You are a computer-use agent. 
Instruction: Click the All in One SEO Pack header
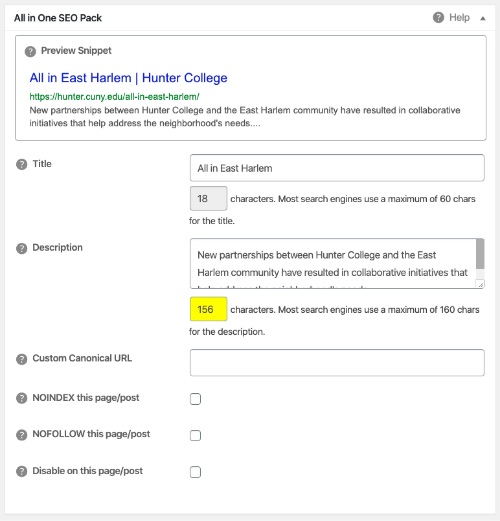pyautogui.click(x=58, y=18)
